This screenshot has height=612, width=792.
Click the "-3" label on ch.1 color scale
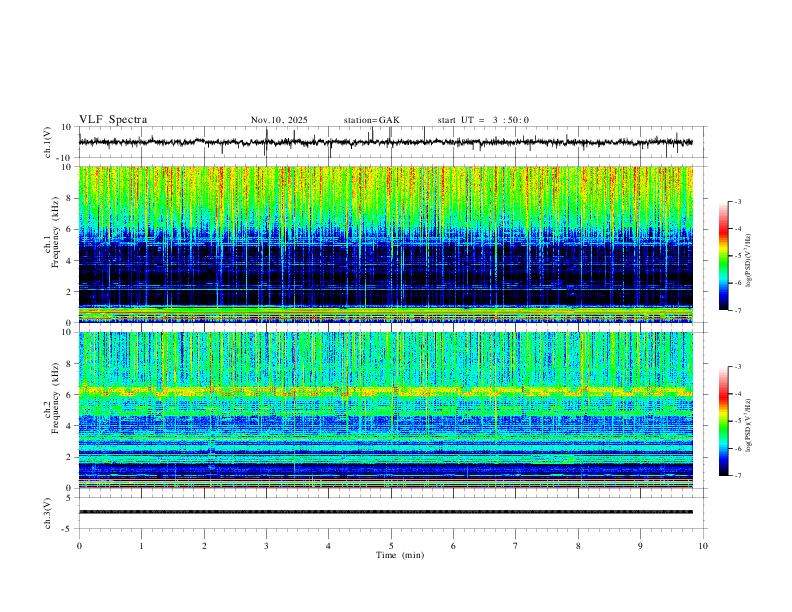[737, 201]
